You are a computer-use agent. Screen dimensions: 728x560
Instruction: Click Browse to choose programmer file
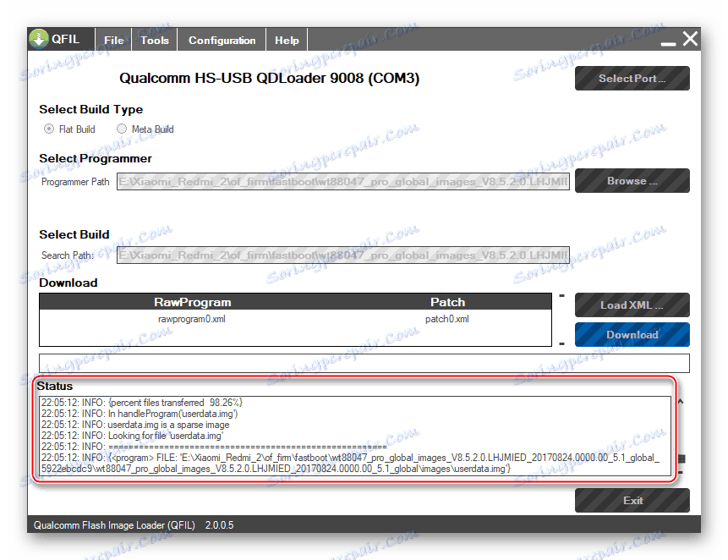click(x=632, y=181)
